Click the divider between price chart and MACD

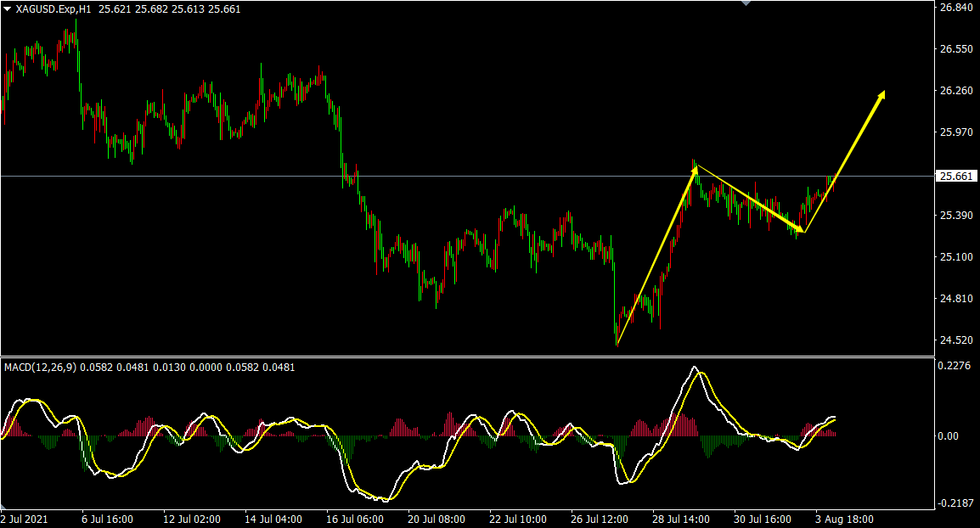(x=467, y=357)
